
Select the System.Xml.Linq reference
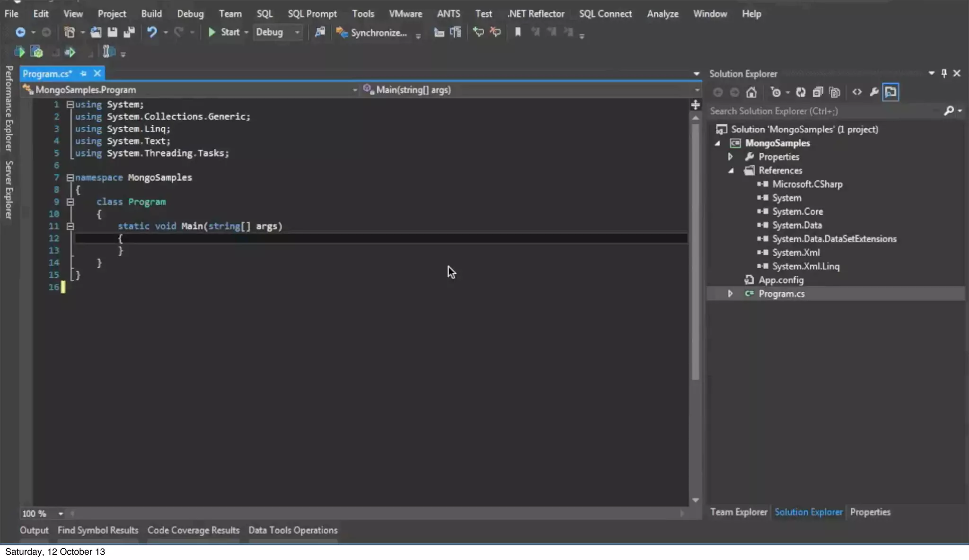[805, 266]
